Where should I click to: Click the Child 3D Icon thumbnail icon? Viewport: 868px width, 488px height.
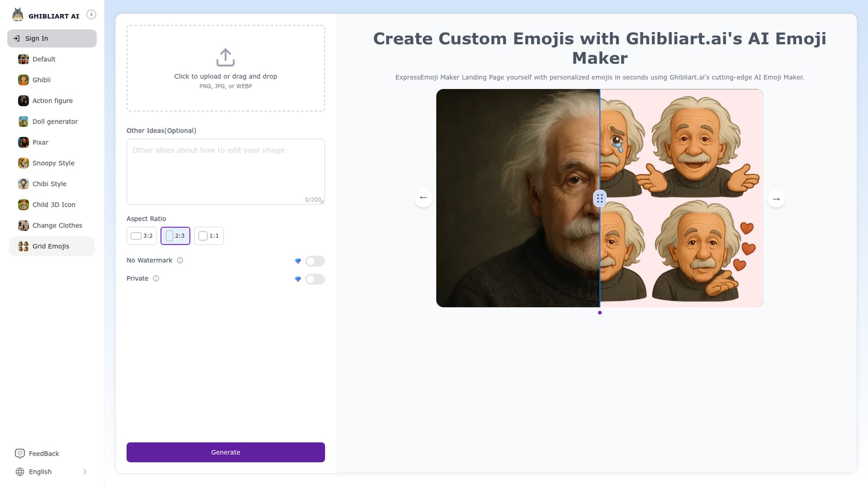coord(23,204)
